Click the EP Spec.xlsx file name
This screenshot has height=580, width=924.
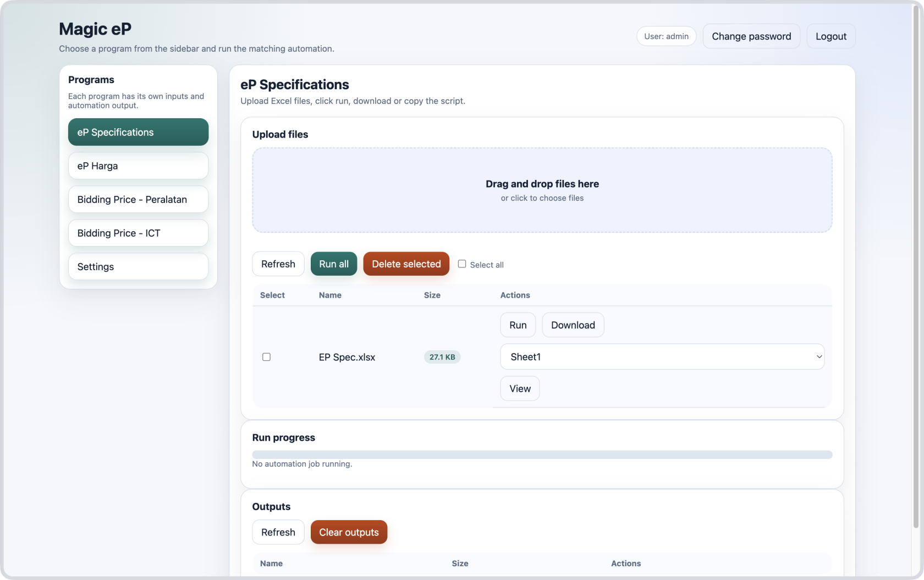(347, 357)
